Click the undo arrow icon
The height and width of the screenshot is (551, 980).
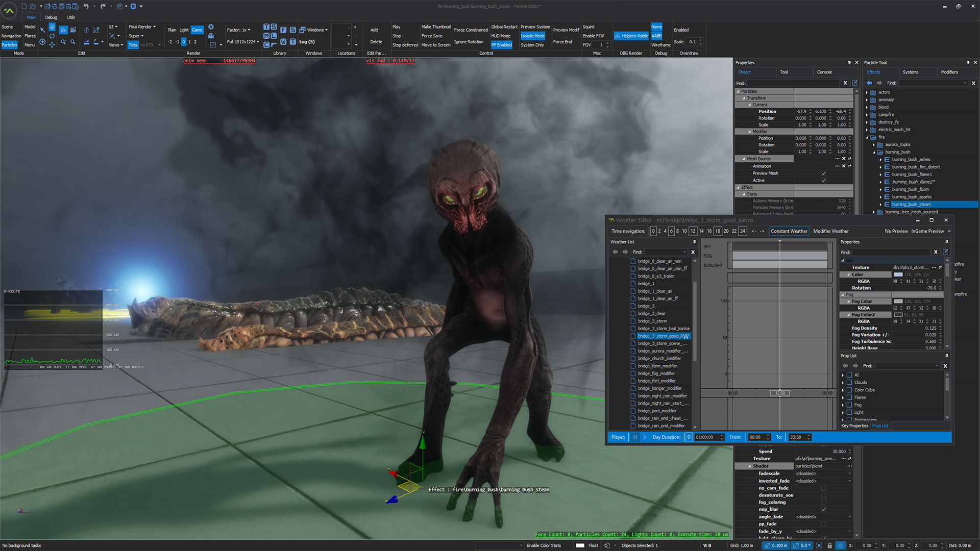[x=86, y=6]
